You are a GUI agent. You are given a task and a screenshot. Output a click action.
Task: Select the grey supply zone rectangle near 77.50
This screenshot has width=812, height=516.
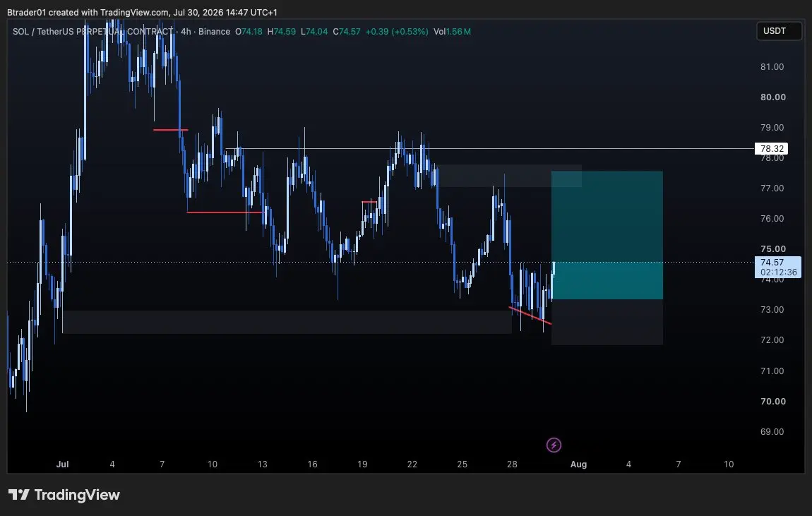pyautogui.click(x=510, y=176)
